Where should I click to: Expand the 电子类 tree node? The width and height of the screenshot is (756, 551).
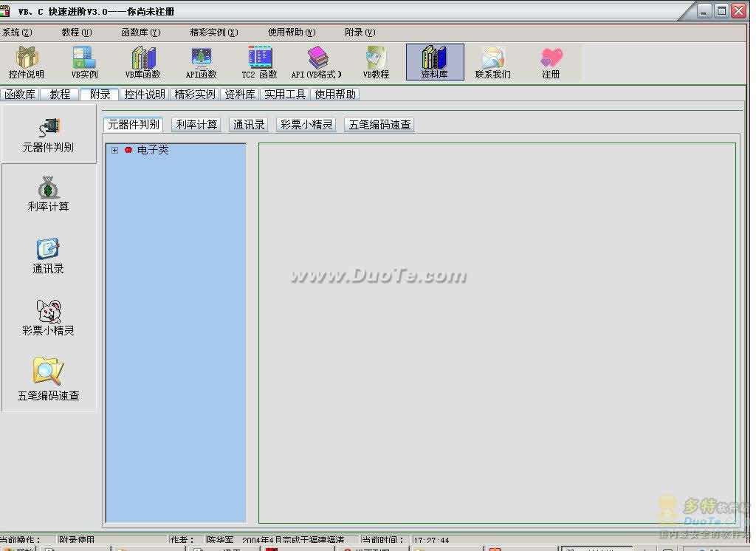point(114,151)
